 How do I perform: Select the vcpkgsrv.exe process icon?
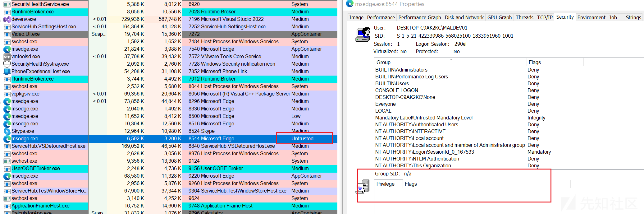click(x=7, y=94)
